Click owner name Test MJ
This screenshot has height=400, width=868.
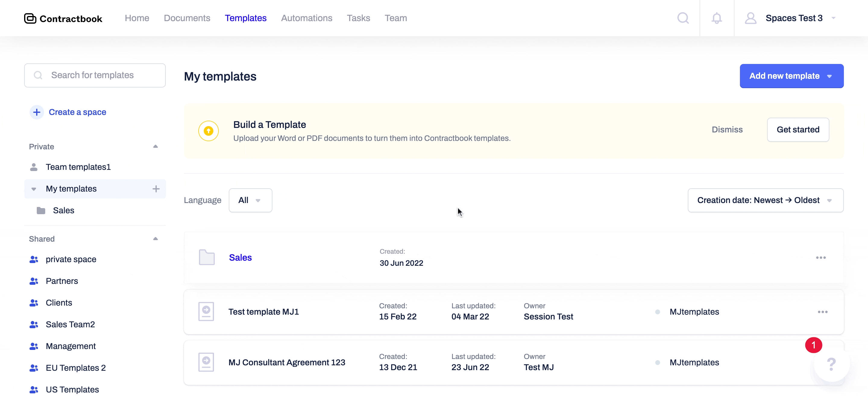coord(539,367)
